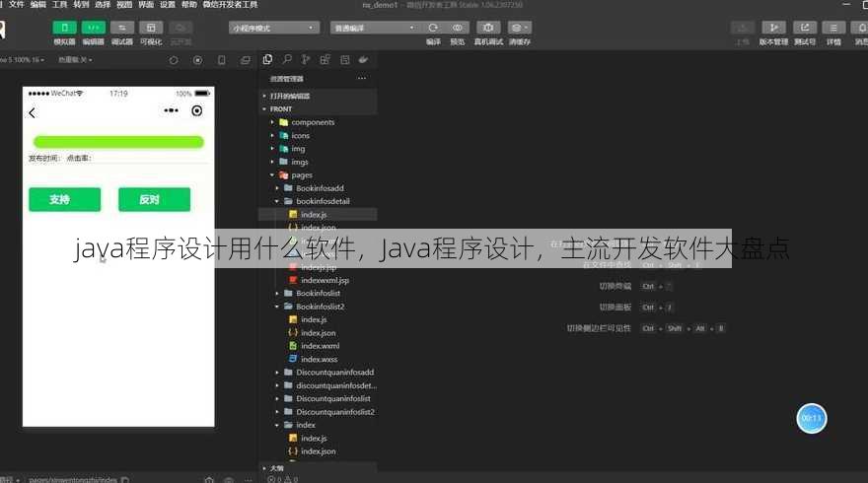The image size is (868, 483).
Task: Toggle the 可视化 visual panel button
Action: coord(151,28)
